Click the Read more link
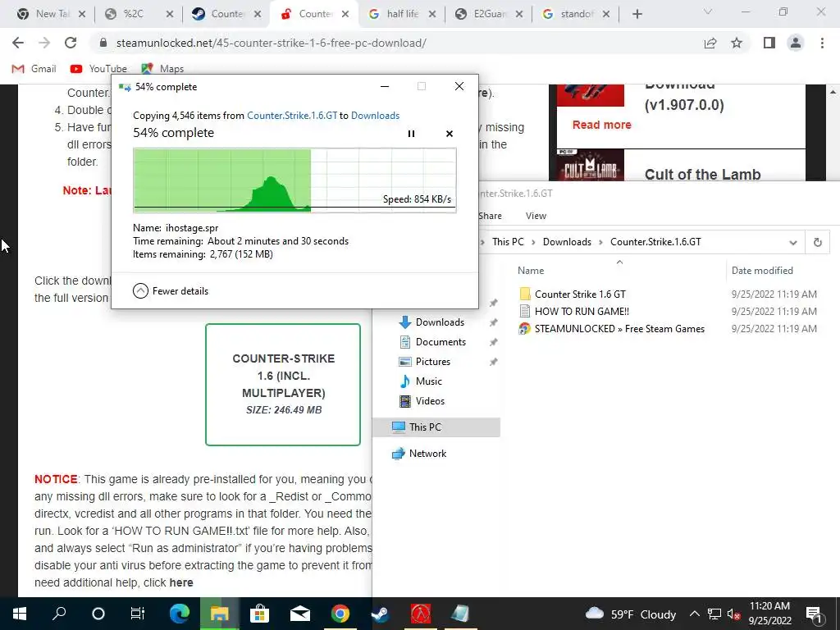The image size is (840, 630). coord(601,125)
